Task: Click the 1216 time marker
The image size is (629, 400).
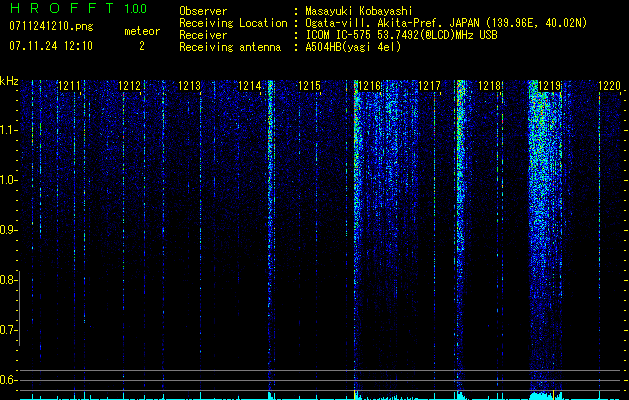Action: tap(369, 86)
